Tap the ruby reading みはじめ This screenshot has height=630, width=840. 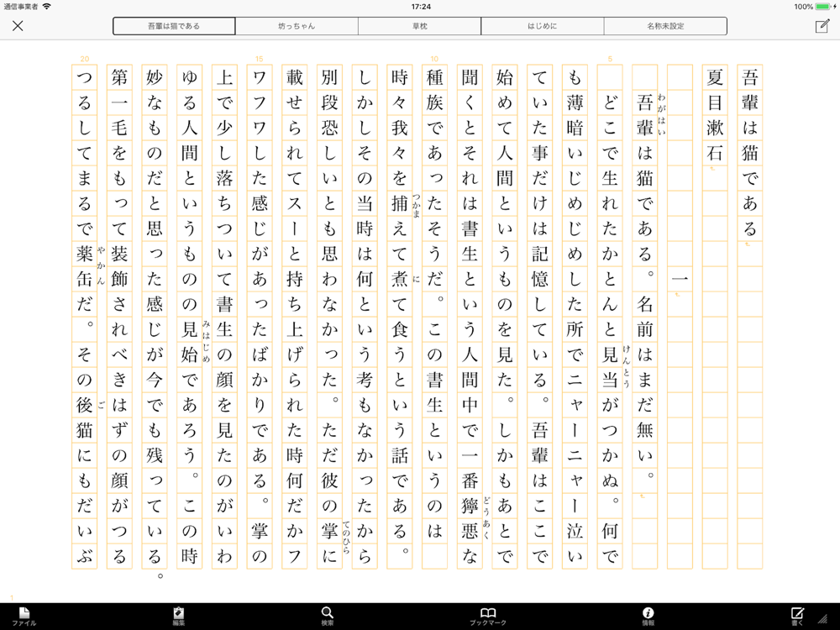pos(207,341)
